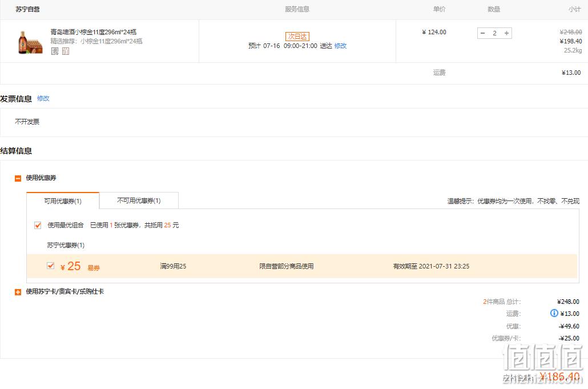This screenshot has height=389, width=588.
Task: Click the 服务信息 column header
Action: click(297, 9)
